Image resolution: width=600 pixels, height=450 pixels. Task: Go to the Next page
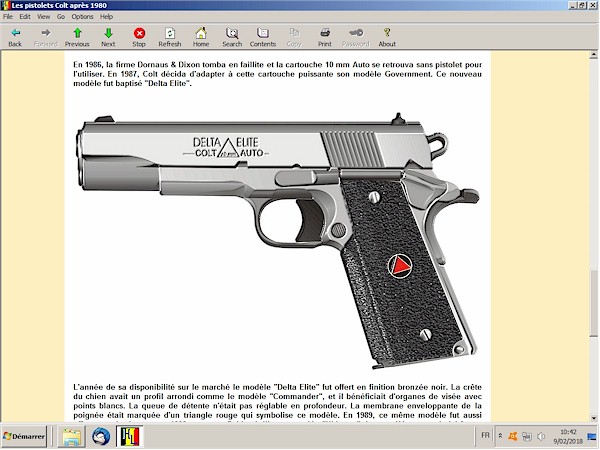(108, 34)
